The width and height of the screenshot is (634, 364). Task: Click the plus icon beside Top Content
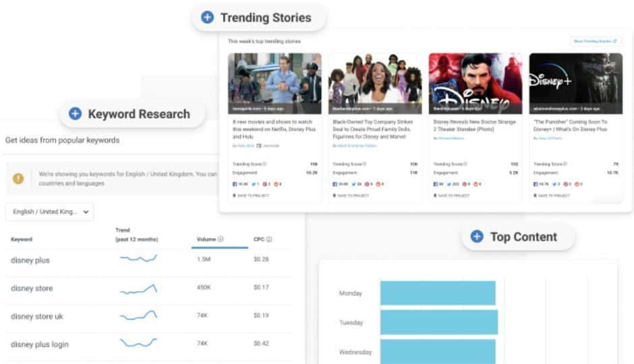[477, 237]
